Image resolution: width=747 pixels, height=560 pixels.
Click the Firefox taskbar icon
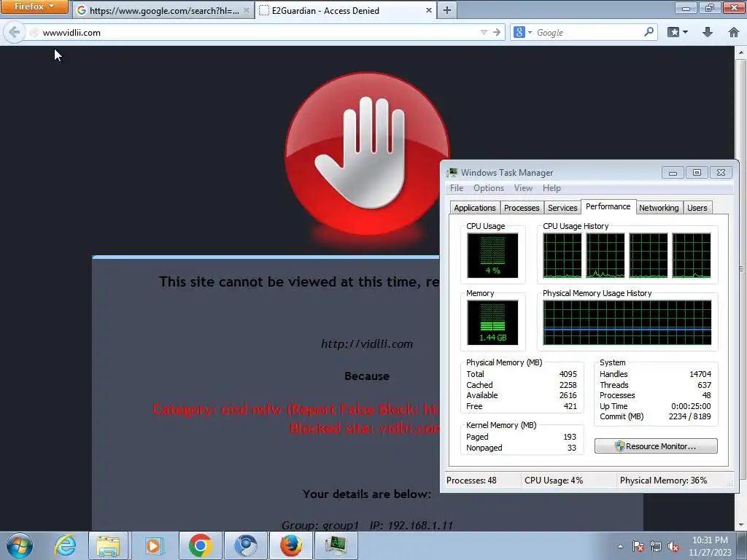[x=290, y=545]
